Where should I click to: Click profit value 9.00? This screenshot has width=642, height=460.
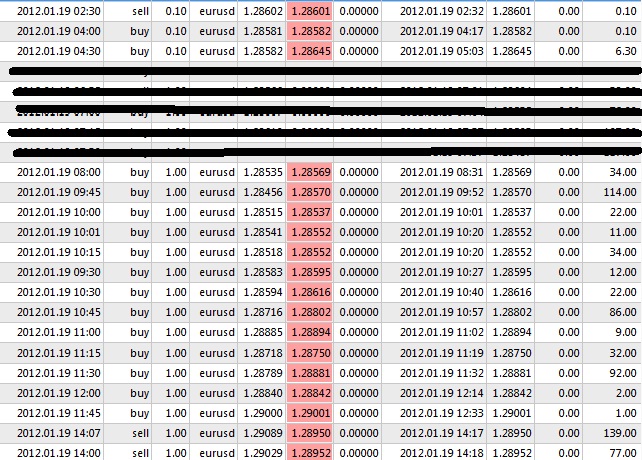coord(626,332)
